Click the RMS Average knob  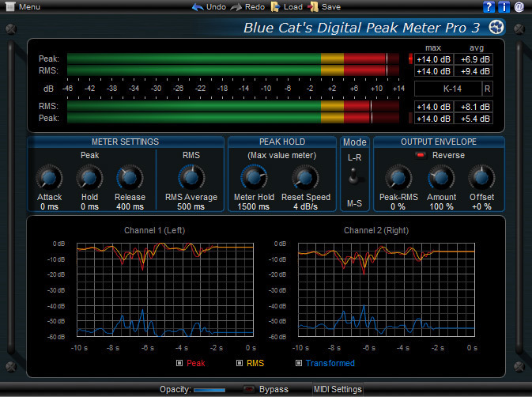(x=191, y=177)
